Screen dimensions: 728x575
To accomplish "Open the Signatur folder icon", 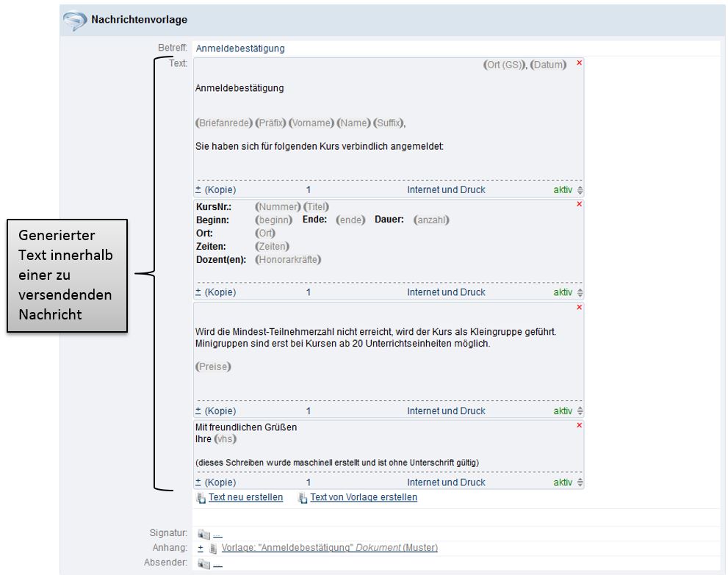I will click(203, 534).
